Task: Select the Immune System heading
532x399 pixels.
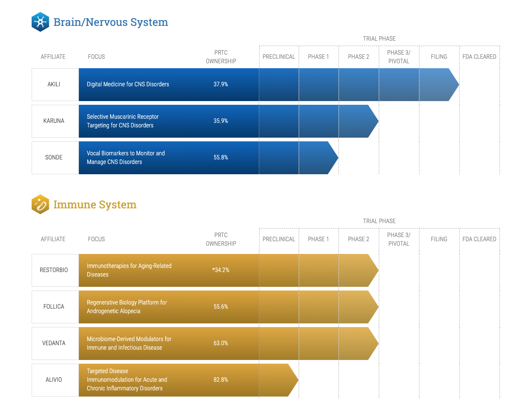Action: point(95,205)
